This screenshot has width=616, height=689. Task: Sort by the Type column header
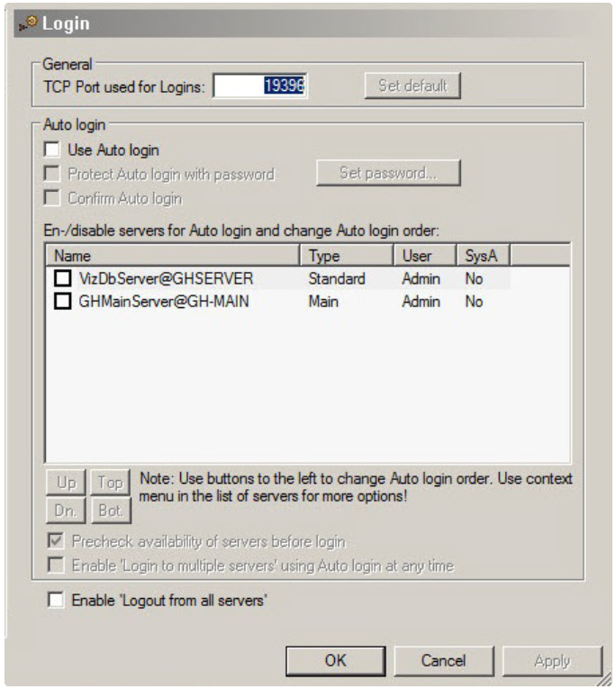click(347, 255)
